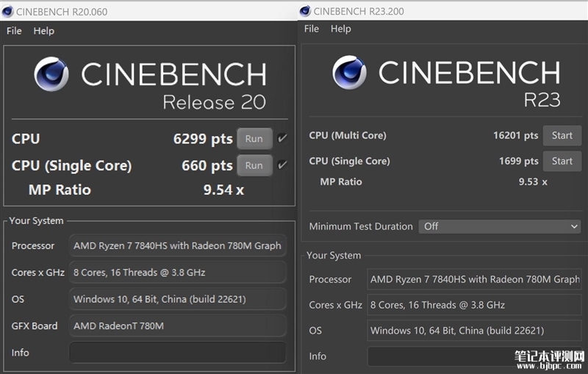Screen dimensions: 588x374
Task: Select R20 MP Ratio value 9.54 x
Action: 223,190
